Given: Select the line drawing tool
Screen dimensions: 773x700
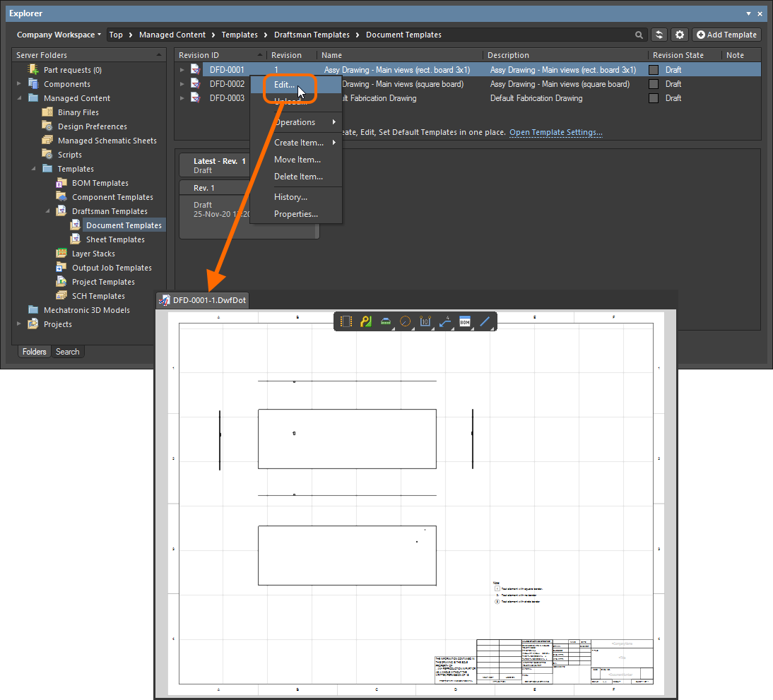Looking at the screenshot, I should tap(485, 321).
